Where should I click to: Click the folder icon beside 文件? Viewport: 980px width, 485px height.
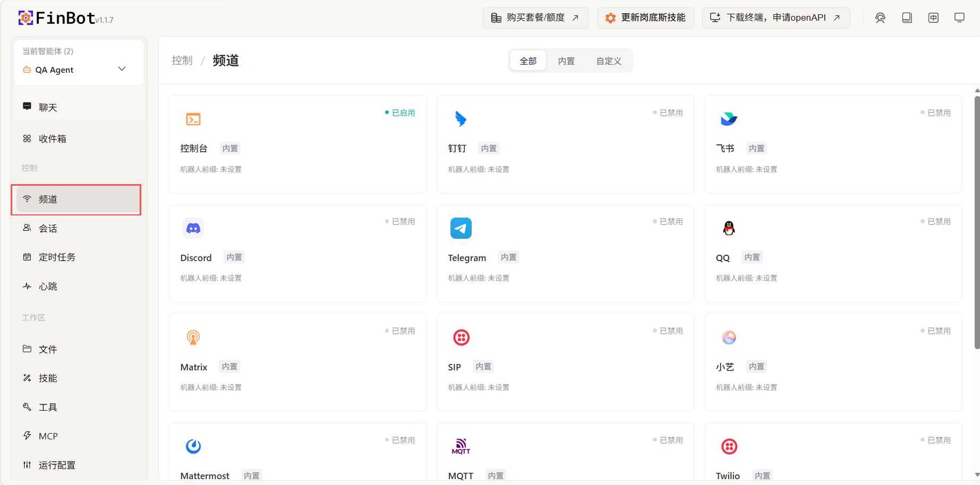(27, 349)
